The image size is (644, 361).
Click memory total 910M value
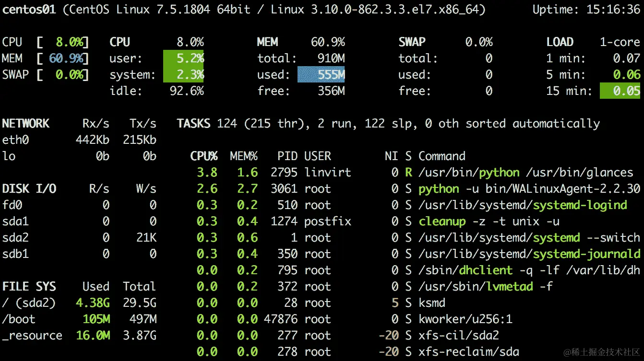(331, 58)
